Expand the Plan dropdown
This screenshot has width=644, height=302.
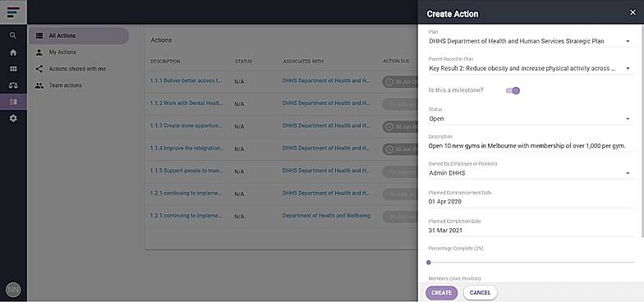530,41
